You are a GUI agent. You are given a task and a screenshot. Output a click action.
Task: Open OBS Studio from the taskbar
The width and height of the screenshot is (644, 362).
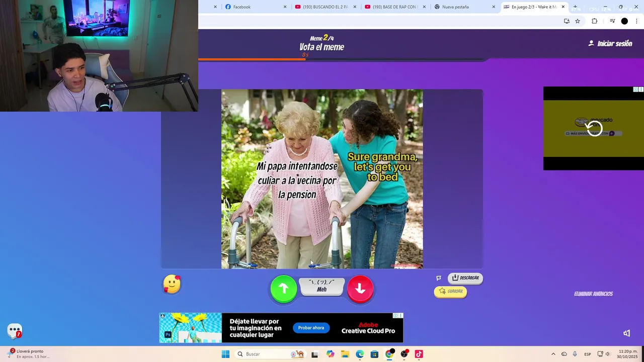(404, 354)
